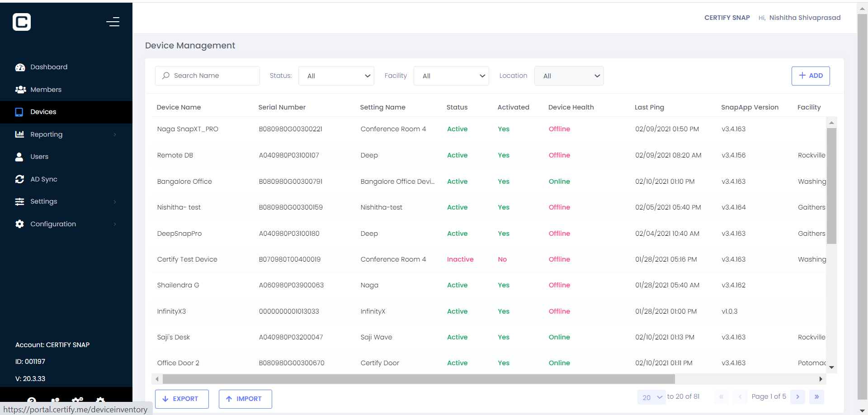Screen dimensions: 868x415
Task: Click the AD Sync refresh icon
Action: 19,179
